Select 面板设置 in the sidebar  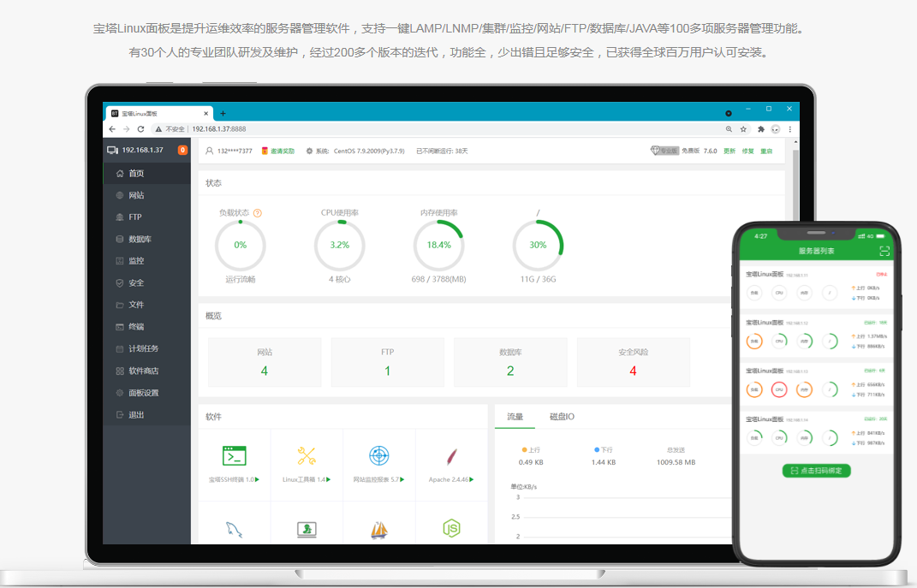[143, 393]
